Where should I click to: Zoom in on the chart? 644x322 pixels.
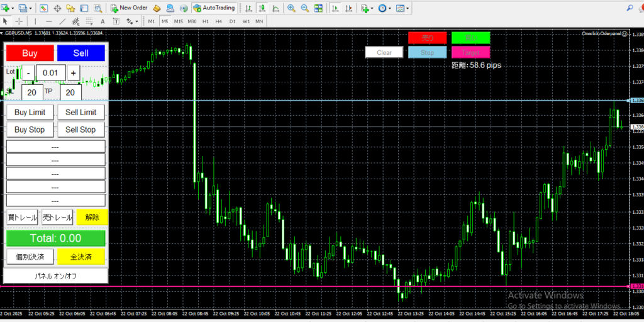click(291, 8)
